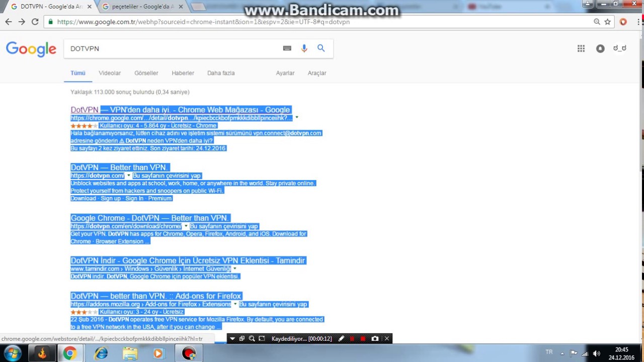Open the flame icon app in taskbar
Viewport: 644px width, 362px height.
pos(42,353)
